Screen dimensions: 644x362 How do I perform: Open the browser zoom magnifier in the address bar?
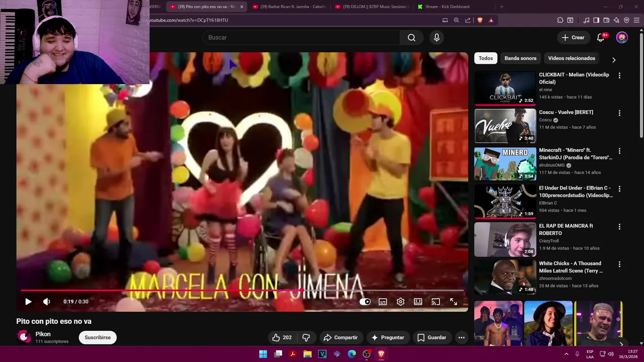(456, 20)
